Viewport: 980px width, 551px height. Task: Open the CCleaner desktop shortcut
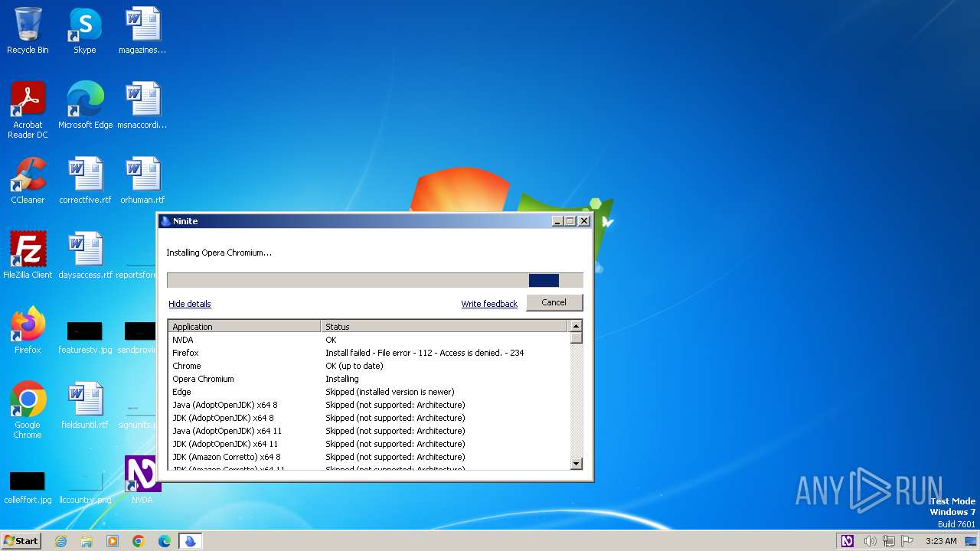click(28, 180)
